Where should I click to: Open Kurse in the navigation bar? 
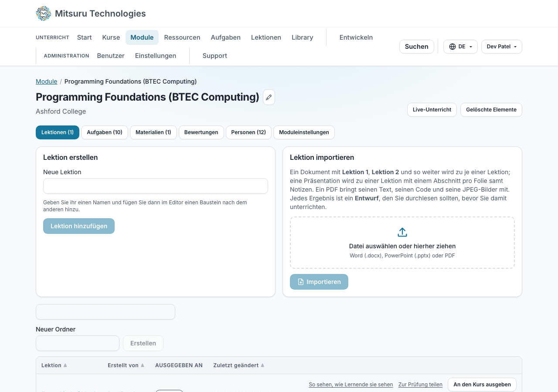click(111, 37)
